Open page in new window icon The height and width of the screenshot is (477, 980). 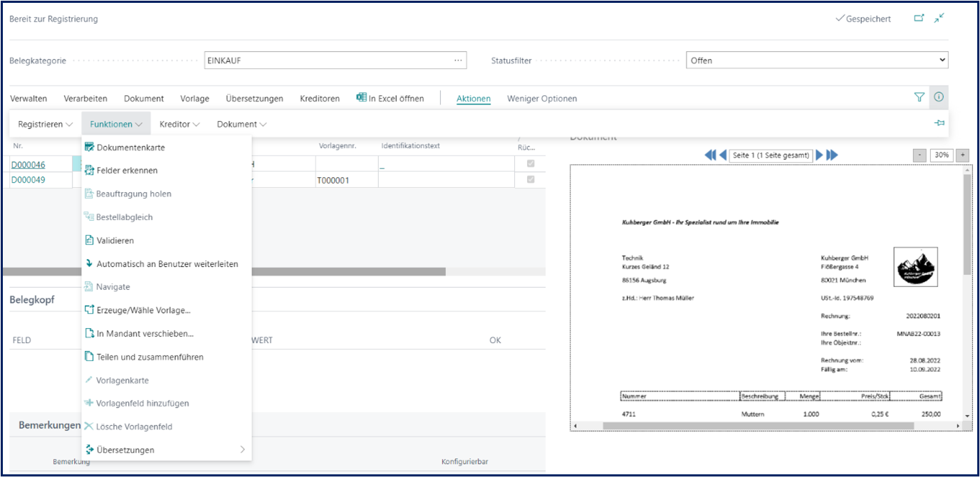tap(919, 19)
